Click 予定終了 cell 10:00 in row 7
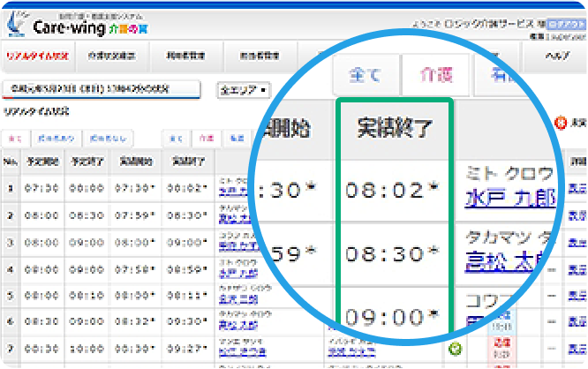This screenshot has width=588, height=369. 87,349
